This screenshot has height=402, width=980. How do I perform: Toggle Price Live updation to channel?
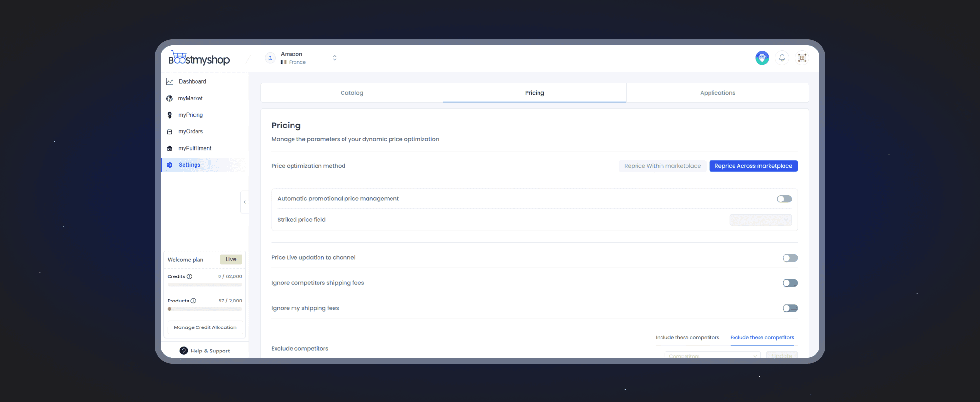[x=790, y=258]
